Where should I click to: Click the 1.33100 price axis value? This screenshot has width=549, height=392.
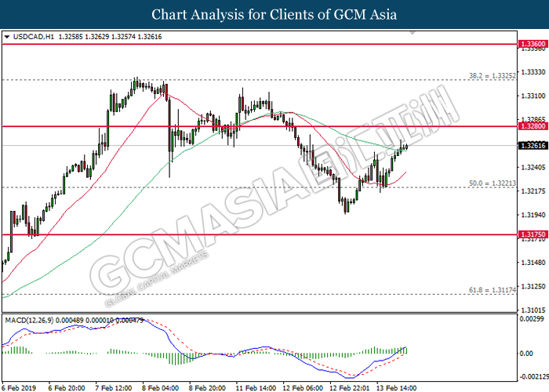point(533,96)
